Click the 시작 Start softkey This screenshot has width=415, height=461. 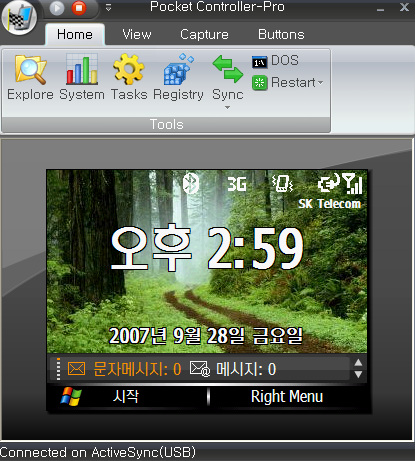pyautogui.click(x=126, y=396)
